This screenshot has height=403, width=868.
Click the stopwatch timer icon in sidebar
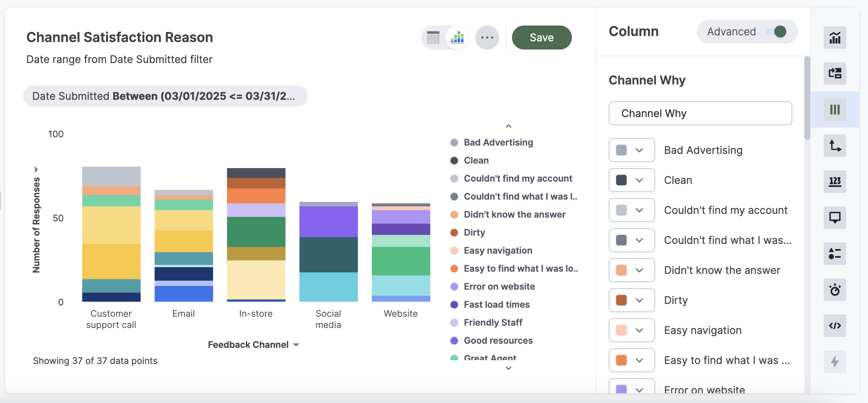click(835, 290)
